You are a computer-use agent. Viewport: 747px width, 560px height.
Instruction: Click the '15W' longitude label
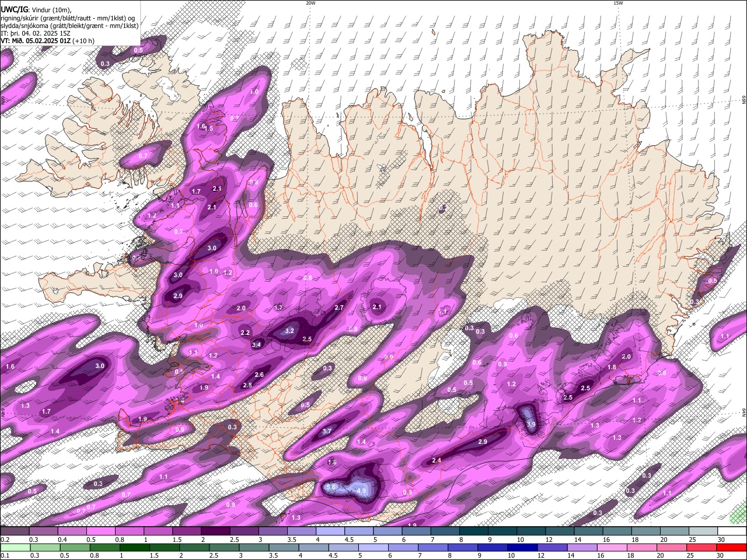coord(618,3)
